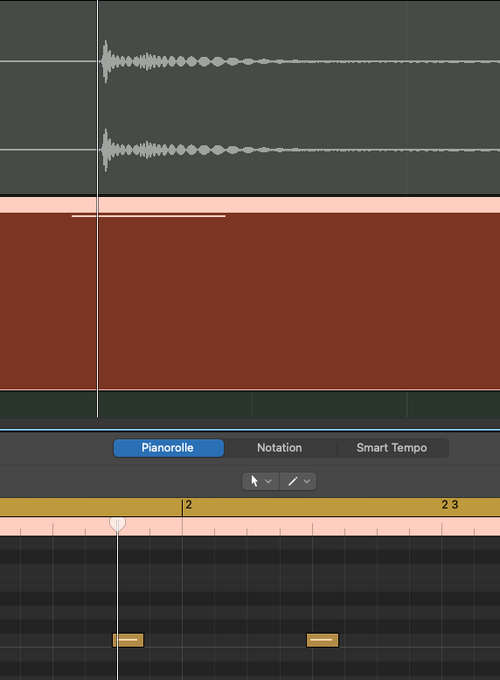
Task: Switch to the Pianorolle tab
Action: click(169, 448)
